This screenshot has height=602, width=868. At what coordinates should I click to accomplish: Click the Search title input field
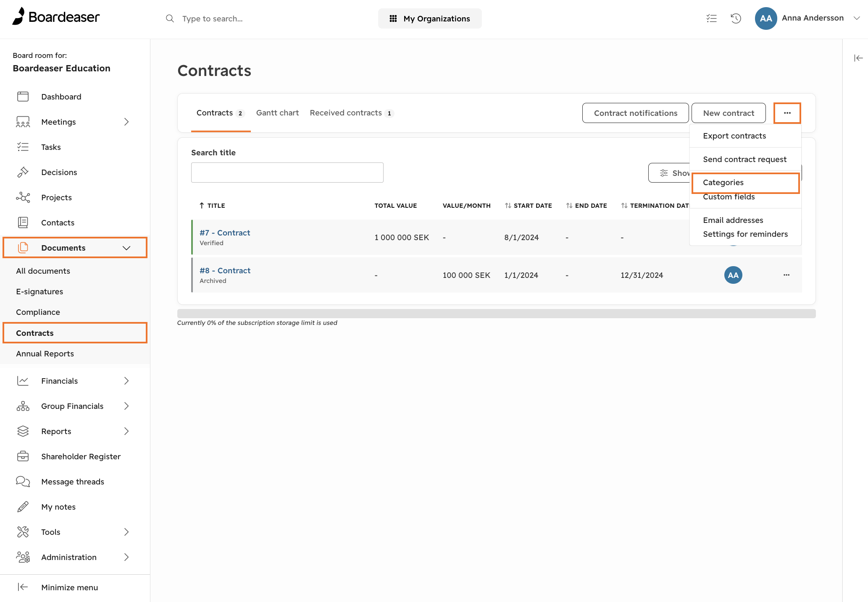pyautogui.click(x=287, y=173)
